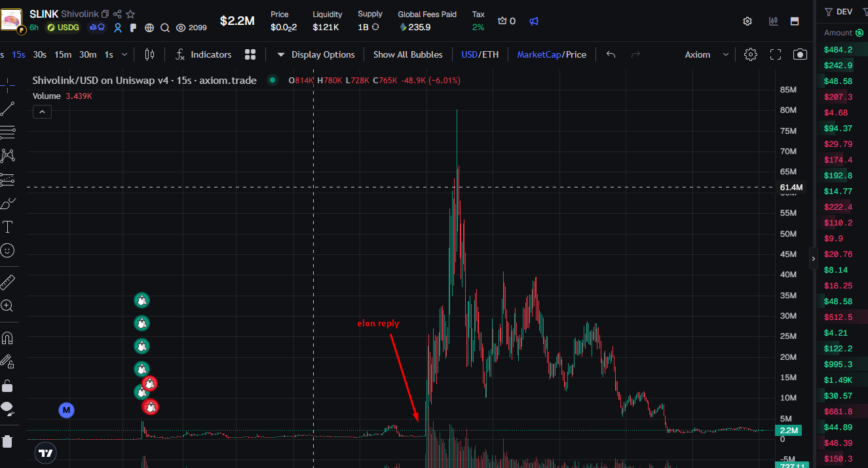
Task: Click the USD currency label
Action: pos(469,54)
